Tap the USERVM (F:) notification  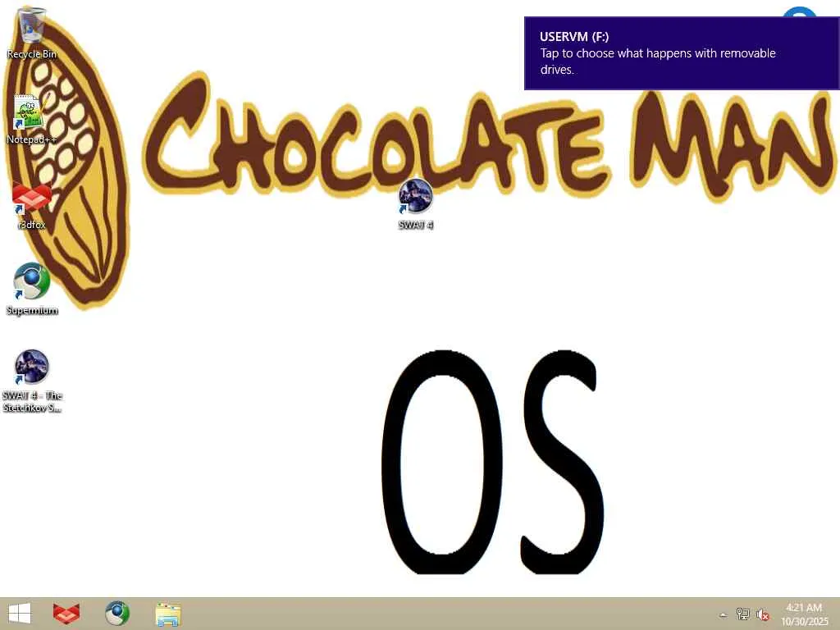coord(682,53)
